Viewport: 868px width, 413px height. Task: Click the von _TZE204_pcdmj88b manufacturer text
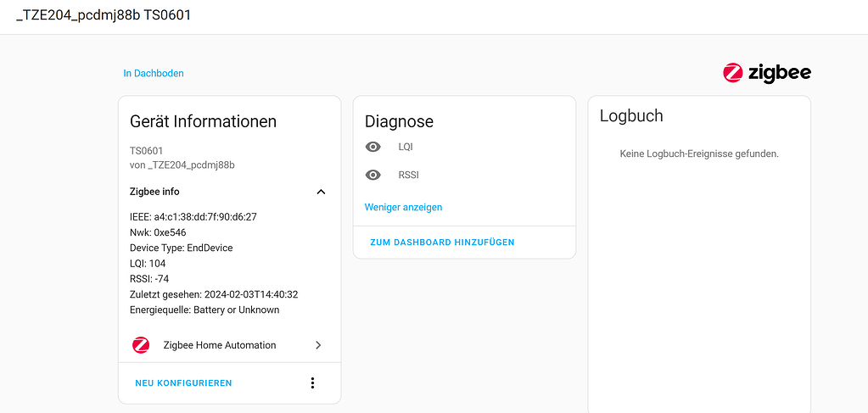pos(182,165)
